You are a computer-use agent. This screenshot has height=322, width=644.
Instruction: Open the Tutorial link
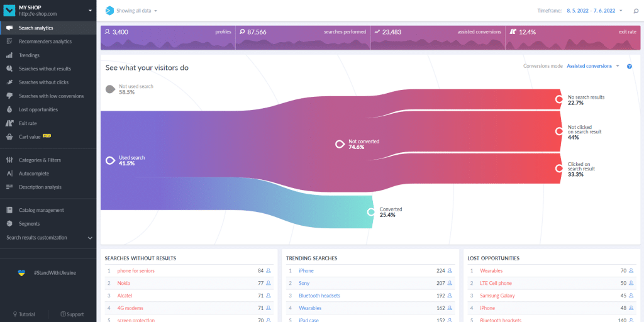coord(26,314)
